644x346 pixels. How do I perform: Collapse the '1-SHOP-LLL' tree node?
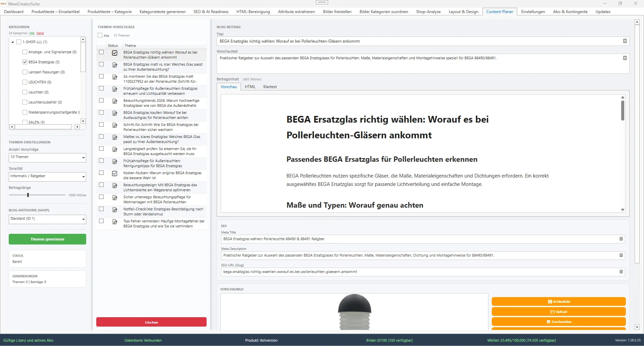pos(12,42)
